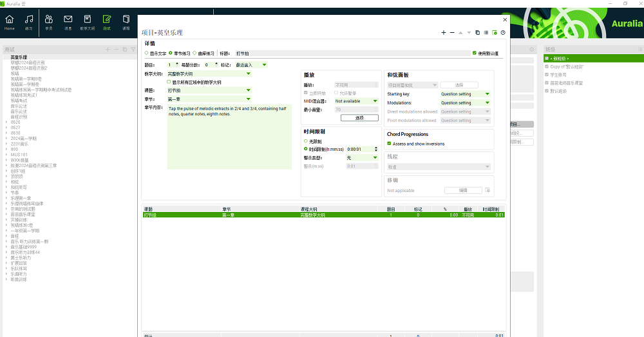This screenshot has height=337, width=644.
Task: Click the 选择 button in 和弦面板
Action: tap(459, 84)
